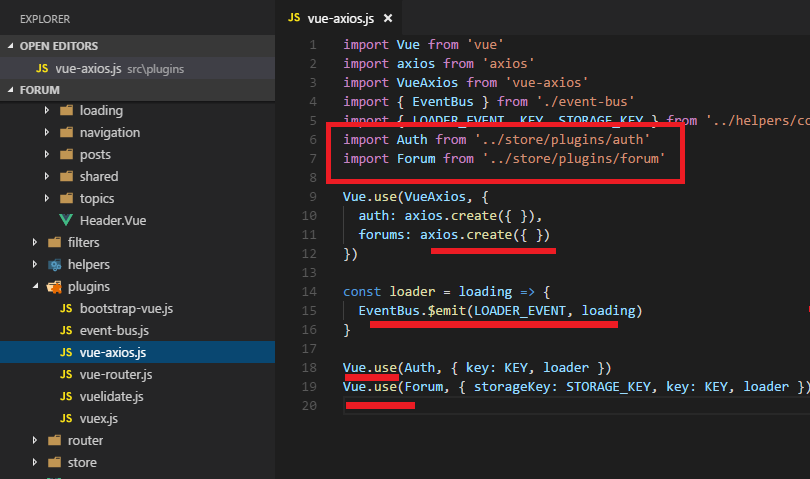This screenshot has width=810, height=479.
Task: Click the Vue logo icon beside Header.Vue
Action: click(x=66, y=220)
